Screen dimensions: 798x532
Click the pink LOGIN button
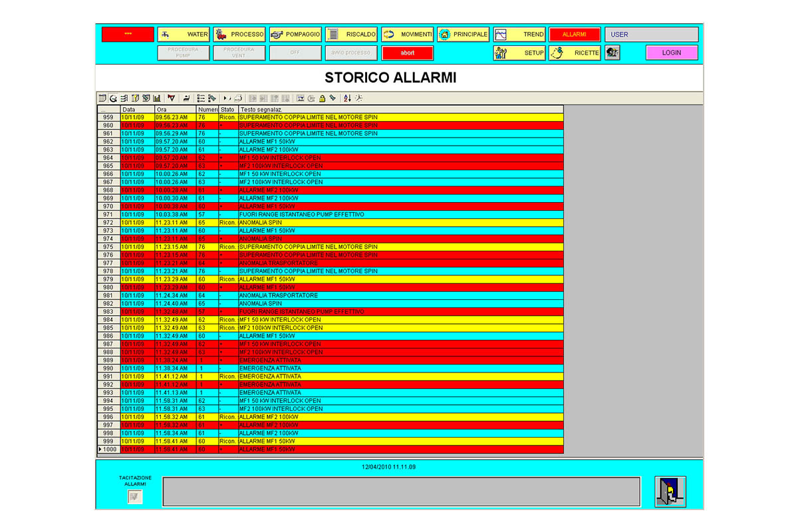pyautogui.click(x=672, y=53)
